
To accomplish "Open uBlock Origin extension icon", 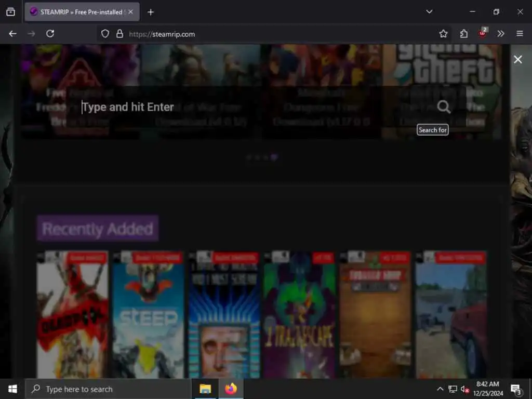I will coord(483,33).
